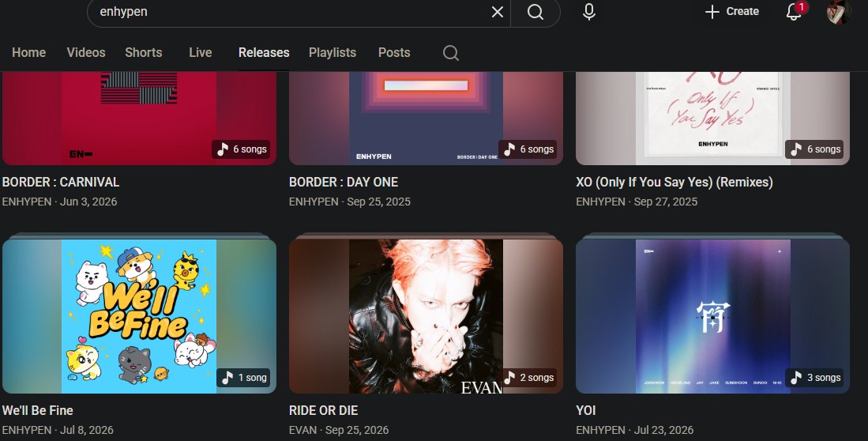
Task: Open the BORDER : DAY ONE album cover
Action: tap(426, 118)
